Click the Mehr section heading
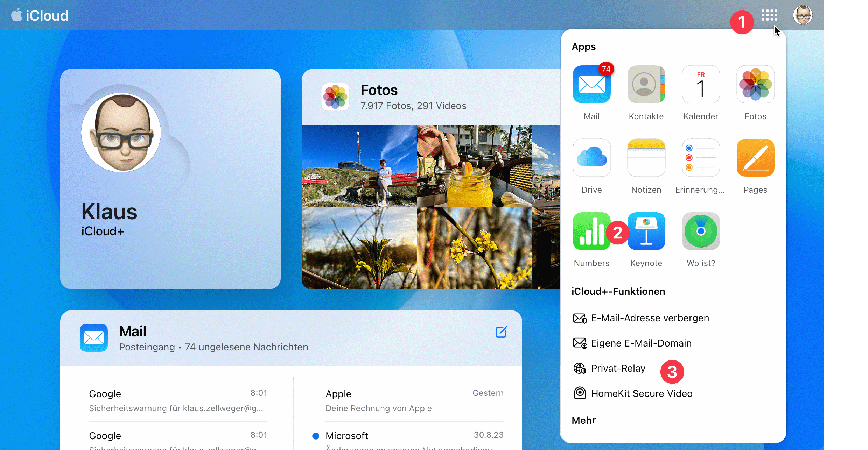Image resolution: width=868 pixels, height=450 pixels. [583, 420]
